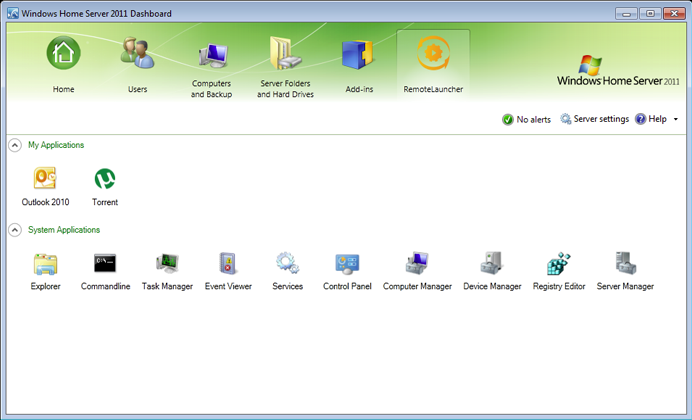The width and height of the screenshot is (692, 420).
Task: Click the System Applications heading
Action: coord(64,230)
